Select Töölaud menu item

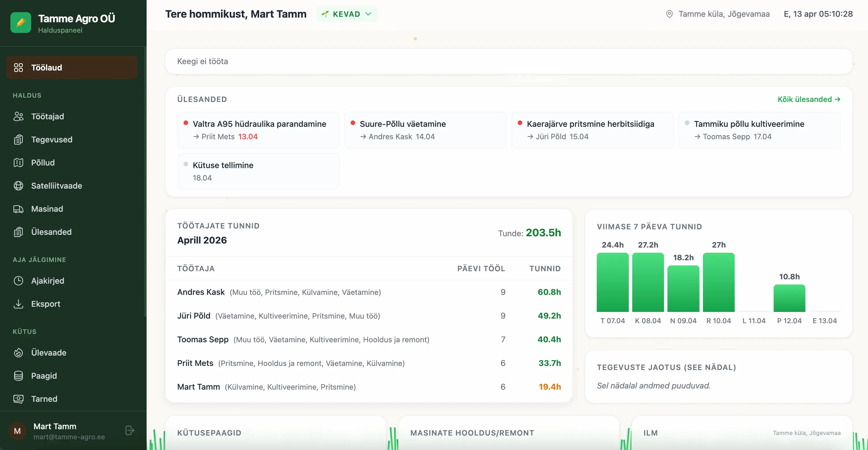(72, 68)
